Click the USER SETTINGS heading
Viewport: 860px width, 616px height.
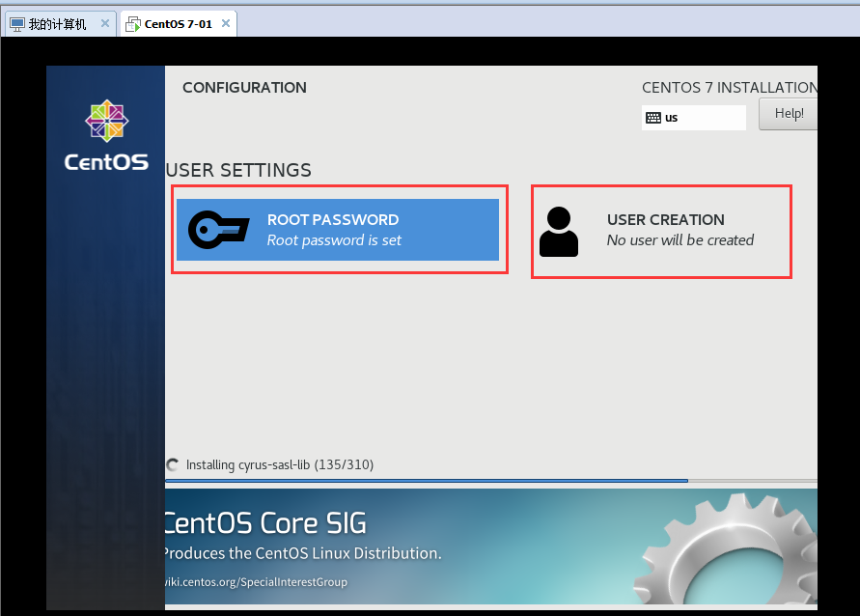(x=238, y=171)
